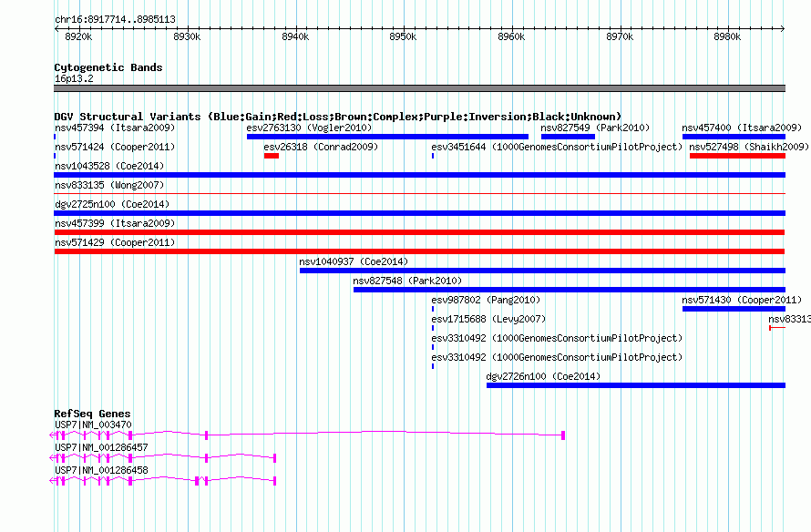
Task: Open the esv987802 (Pang2010) label
Action: coord(486,300)
